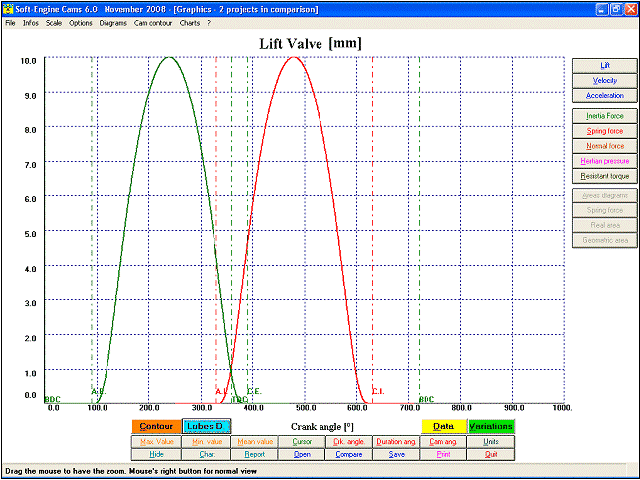640x480 pixels.
Task: Click the Max. Value button
Action: click(x=156, y=442)
